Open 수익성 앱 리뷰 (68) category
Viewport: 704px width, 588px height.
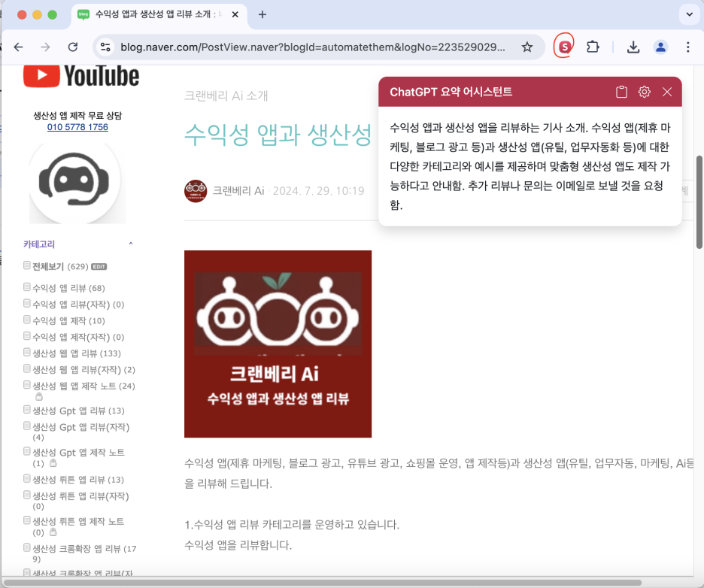tap(68, 288)
